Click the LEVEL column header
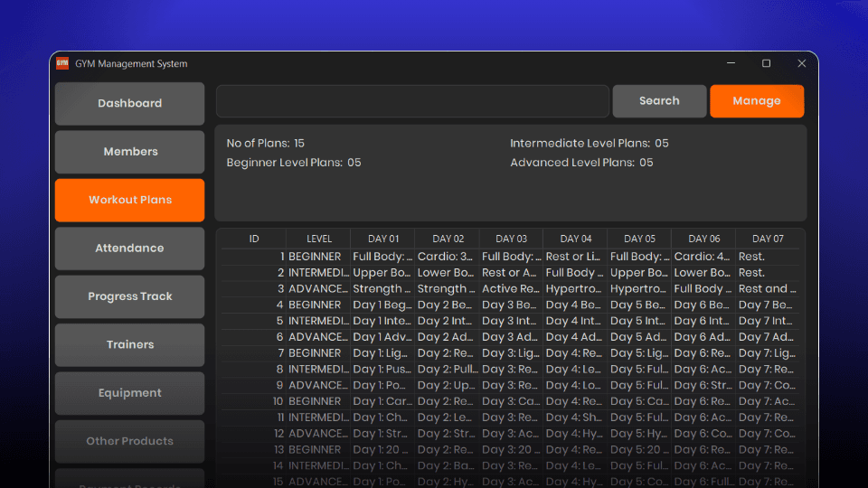868x488 pixels. [x=319, y=239]
